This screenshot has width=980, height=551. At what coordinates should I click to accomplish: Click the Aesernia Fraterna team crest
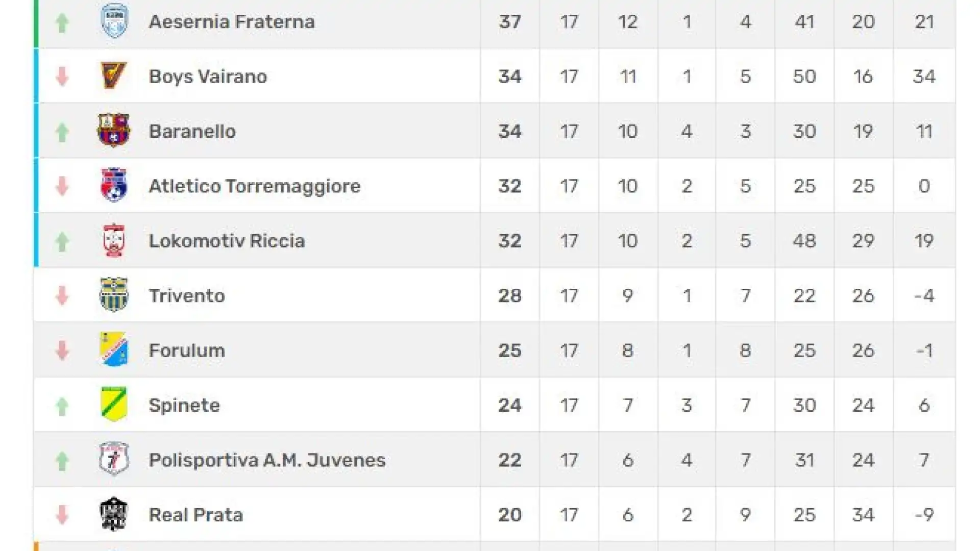pyautogui.click(x=113, y=20)
